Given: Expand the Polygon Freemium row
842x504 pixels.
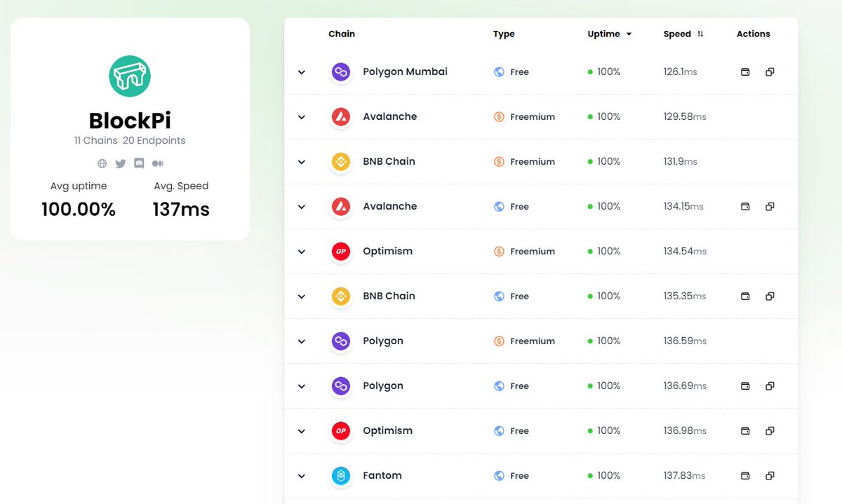Looking at the screenshot, I should coord(302,341).
